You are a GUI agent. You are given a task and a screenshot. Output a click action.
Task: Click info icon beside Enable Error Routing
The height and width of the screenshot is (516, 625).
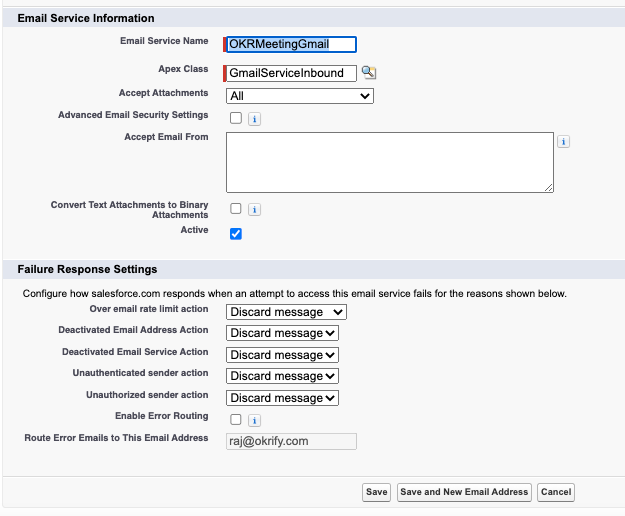(254, 421)
